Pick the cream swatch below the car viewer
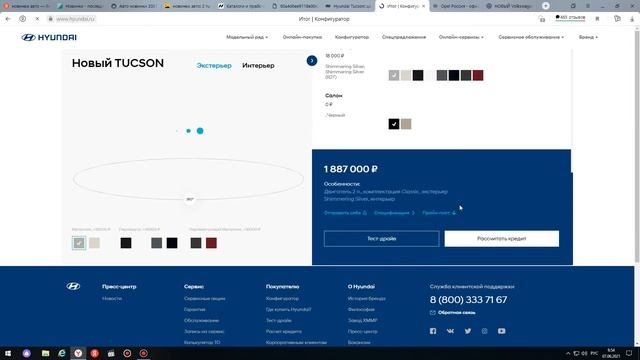The width and height of the screenshot is (640, 360). click(94, 243)
